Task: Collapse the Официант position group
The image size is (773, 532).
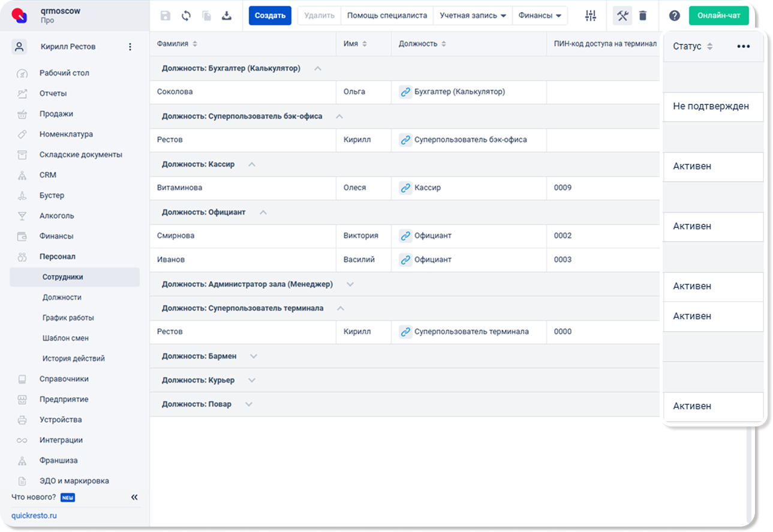Action: 263,212
